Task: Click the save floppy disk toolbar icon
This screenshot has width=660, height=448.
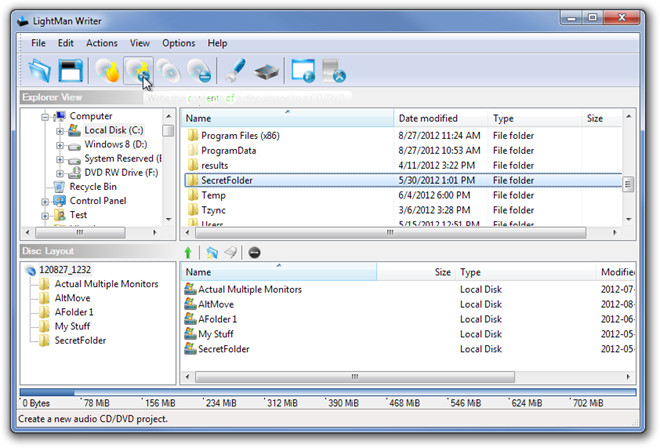Action: pos(70,71)
